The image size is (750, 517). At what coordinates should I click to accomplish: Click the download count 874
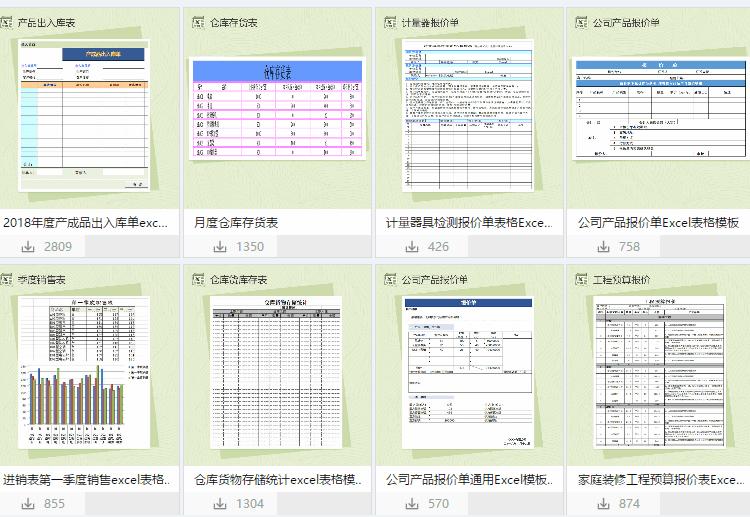629,504
